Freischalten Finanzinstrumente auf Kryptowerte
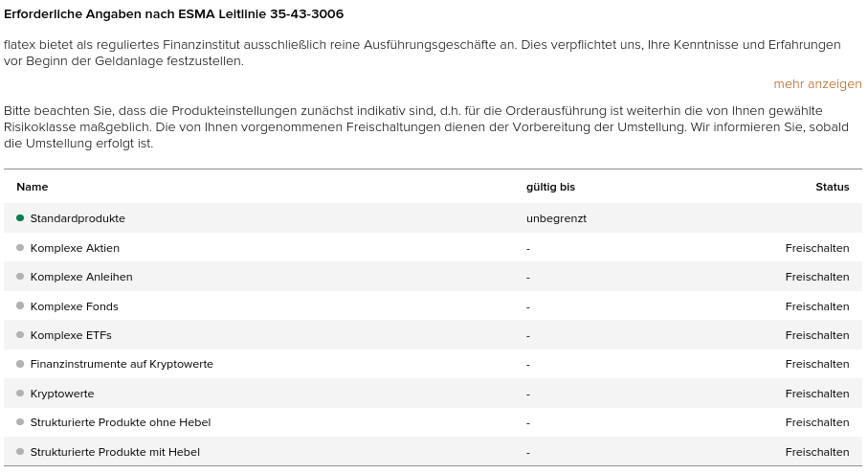Screen dimensions: 868x474 click(x=816, y=364)
